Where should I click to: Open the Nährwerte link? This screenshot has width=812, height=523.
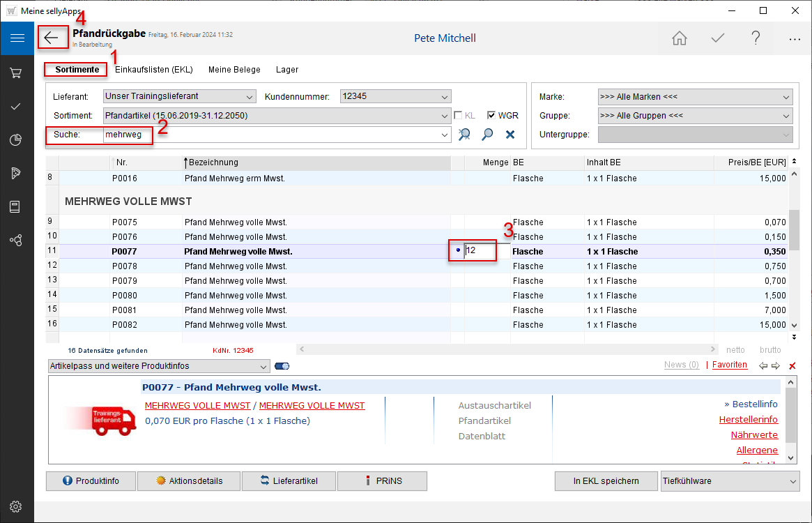[754, 434]
